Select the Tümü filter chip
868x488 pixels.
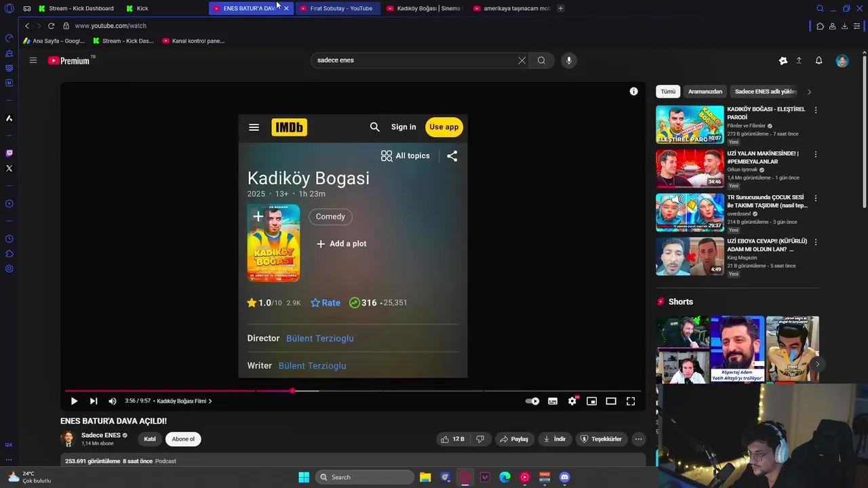tap(668, 91)
